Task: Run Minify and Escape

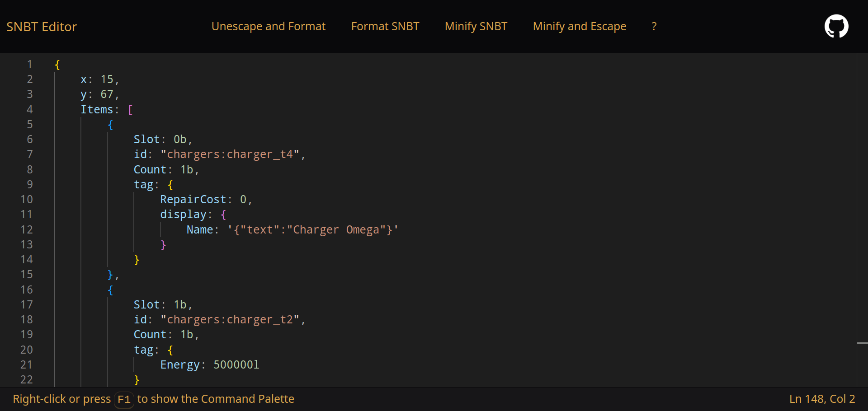Action: pyautogui.click(x=580, y=26)
